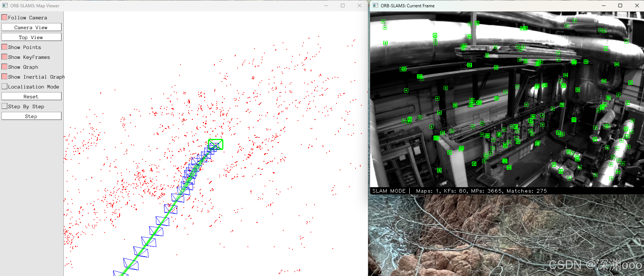Close the Map Viewer window
The height and width of the screenshot is (276, 644).
pos(360,5)
